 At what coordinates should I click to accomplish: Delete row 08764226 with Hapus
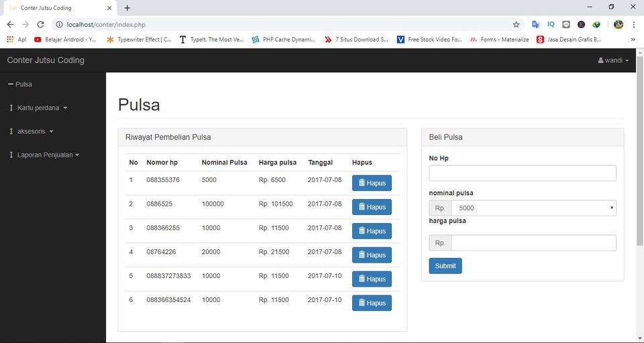tap(372, 255)
